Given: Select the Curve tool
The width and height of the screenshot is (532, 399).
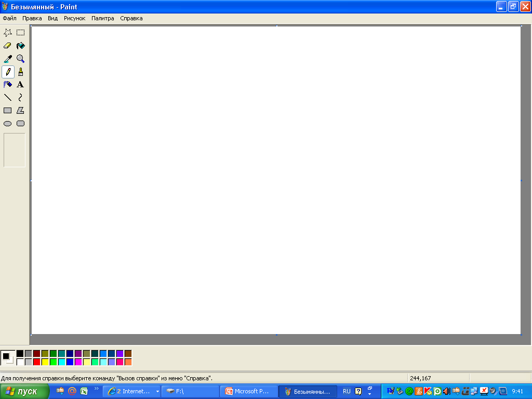Looking at the screenshot, I should pos(21,98).
